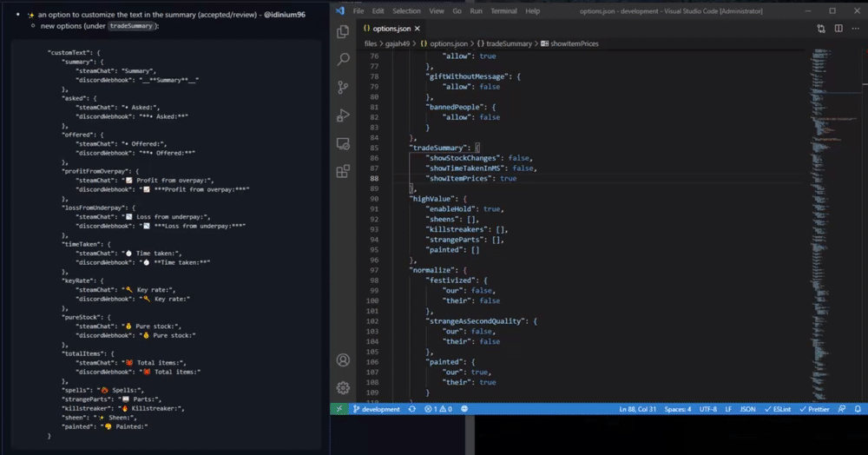Click line number 85 in the gutter

point(374,148)
